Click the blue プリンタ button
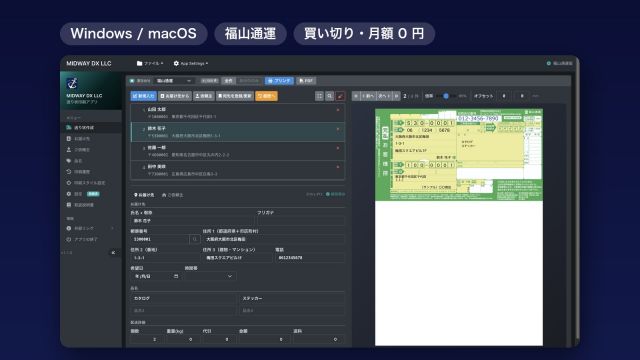 [279, 81]
